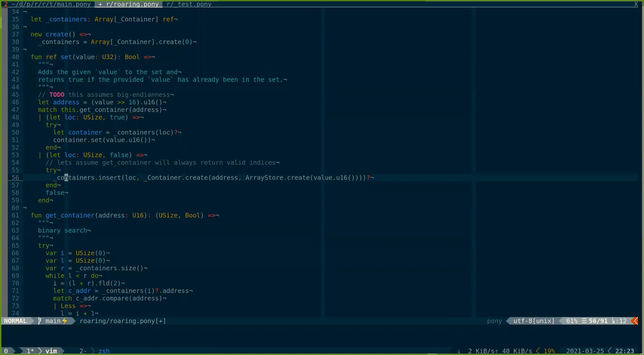Switch to tmux window 2- zsh
Viewport: 644px width, 355px height.
point(94,351)
